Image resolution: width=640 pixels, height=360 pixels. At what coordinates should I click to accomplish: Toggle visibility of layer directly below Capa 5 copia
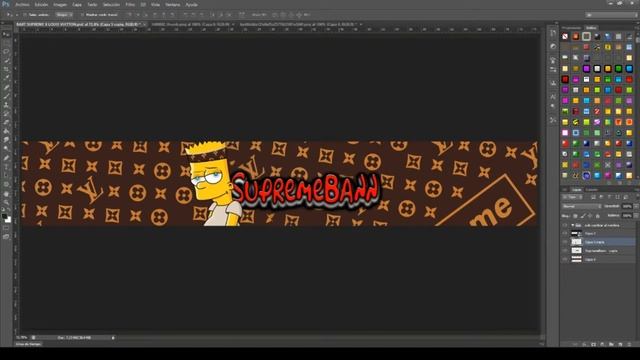(565, 251)
